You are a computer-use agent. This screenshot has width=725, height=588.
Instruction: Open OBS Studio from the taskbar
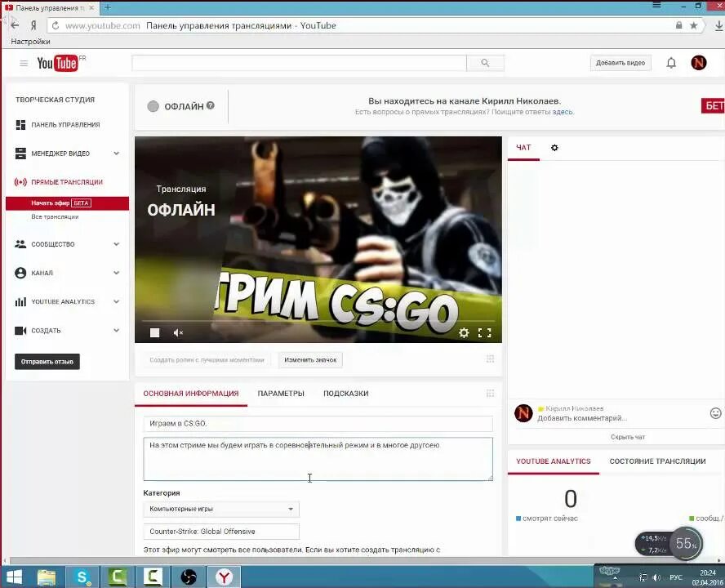point(189,577)
